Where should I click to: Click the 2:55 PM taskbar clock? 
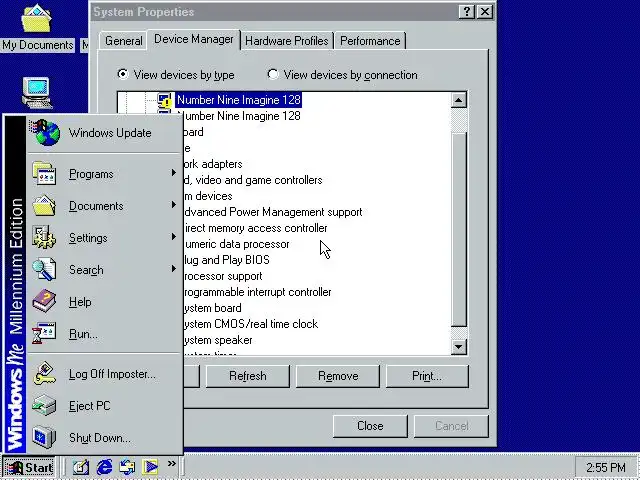click(605, 467)
